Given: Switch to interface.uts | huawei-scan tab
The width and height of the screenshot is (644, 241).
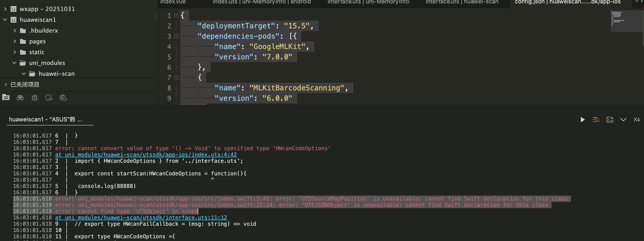Looking at the screenshot, I should click(462, 2).
